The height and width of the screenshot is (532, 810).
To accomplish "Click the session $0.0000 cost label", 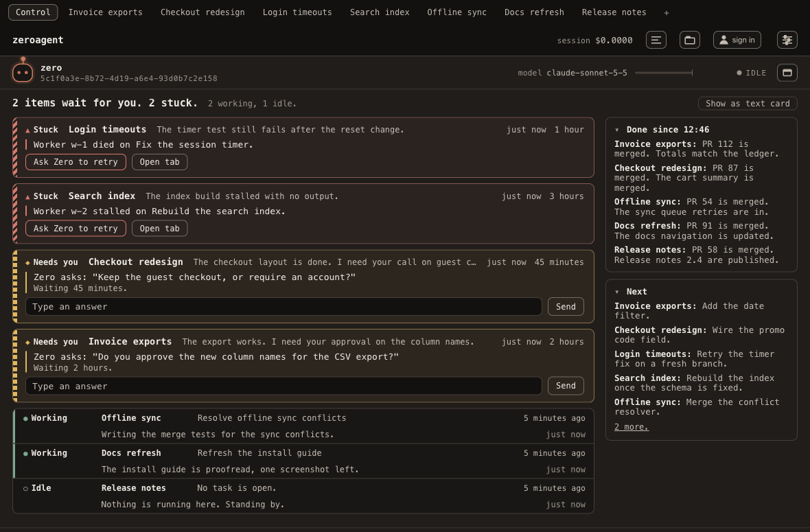I will [594, 41].
